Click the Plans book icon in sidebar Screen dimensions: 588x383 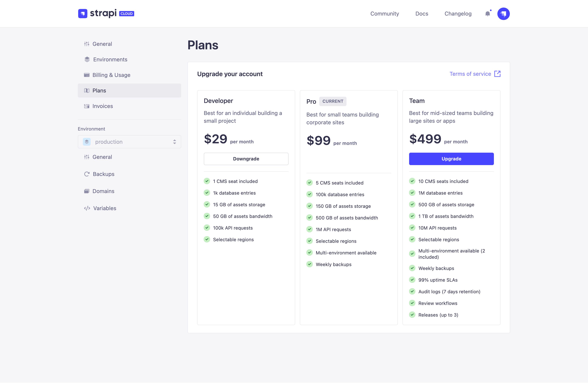coord(87,90)
